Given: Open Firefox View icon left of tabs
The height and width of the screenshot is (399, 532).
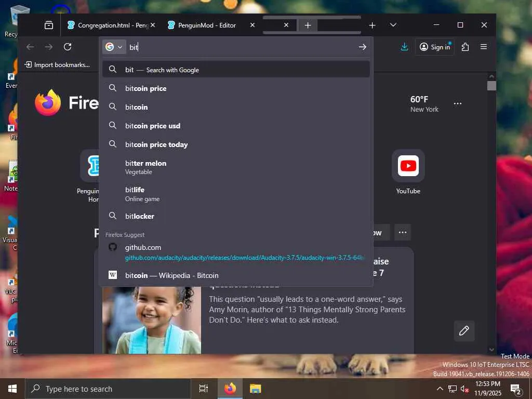Looking at the screenshot, I should point(49,25).
